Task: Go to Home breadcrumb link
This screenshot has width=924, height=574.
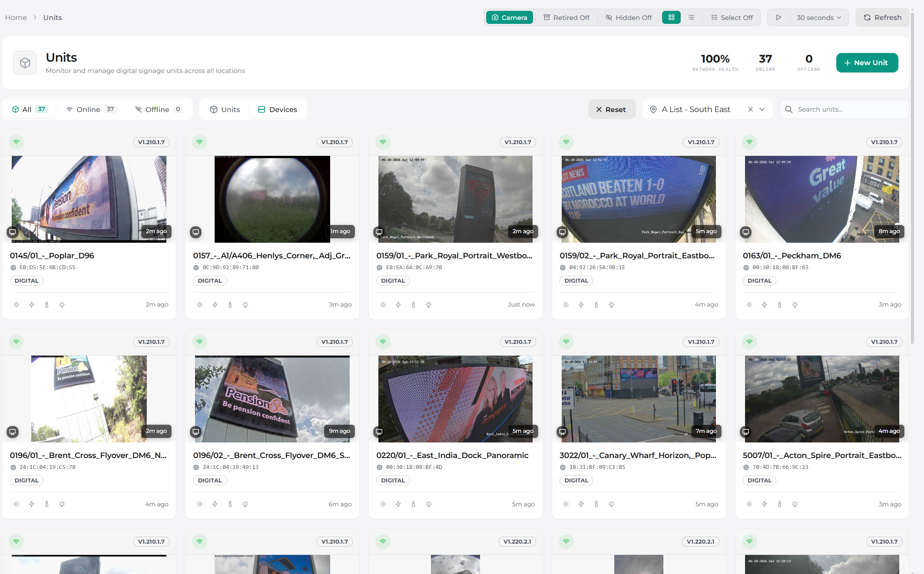Action: click(16, 17)
